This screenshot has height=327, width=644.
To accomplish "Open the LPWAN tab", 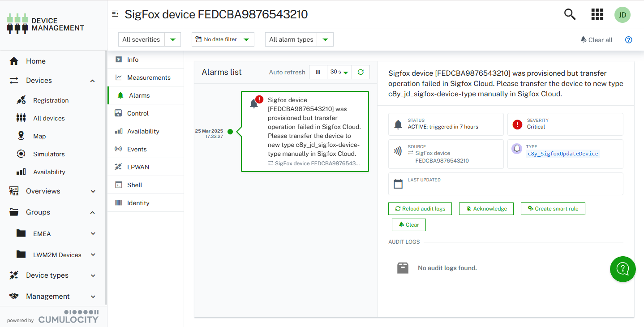I will pyautogui.click(x=138, y=167).
